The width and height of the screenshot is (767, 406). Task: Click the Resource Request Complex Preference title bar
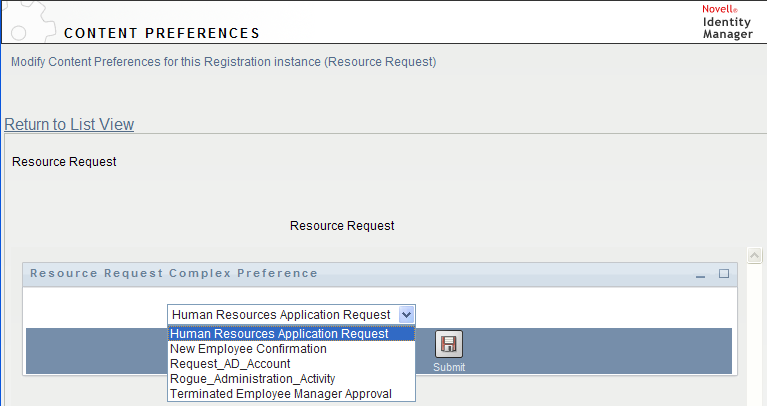tap(380, 274)
